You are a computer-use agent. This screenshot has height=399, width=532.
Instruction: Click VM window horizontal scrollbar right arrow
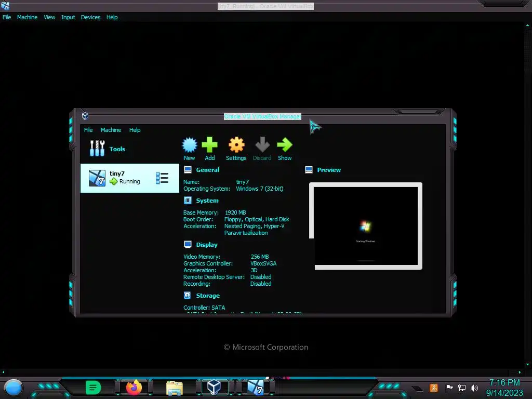[x=520, y=372]
